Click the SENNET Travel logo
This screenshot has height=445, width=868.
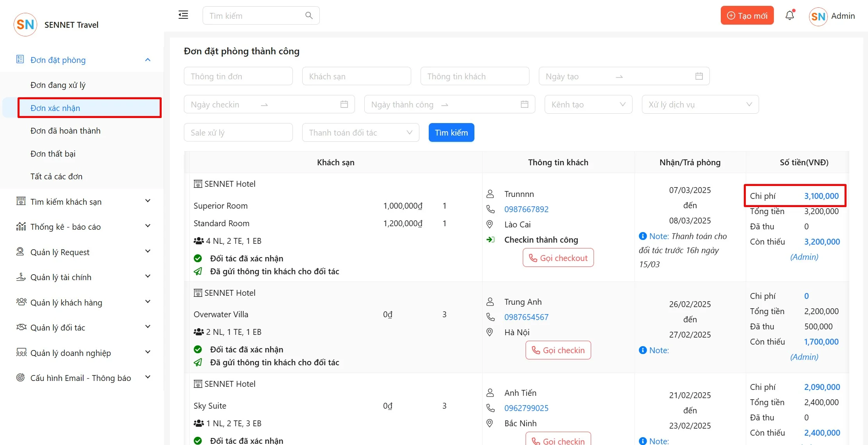pyautogui.click(x=25, y=25)
